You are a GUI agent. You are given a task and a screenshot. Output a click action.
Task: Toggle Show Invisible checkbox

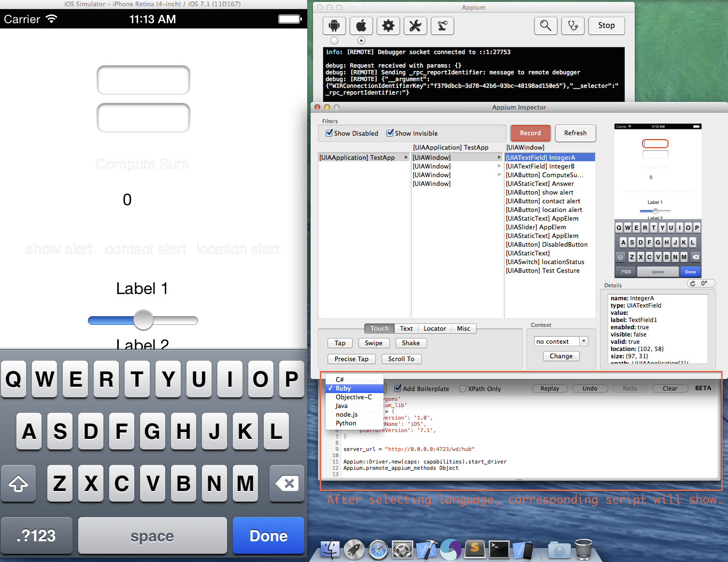tap(390, 133)
